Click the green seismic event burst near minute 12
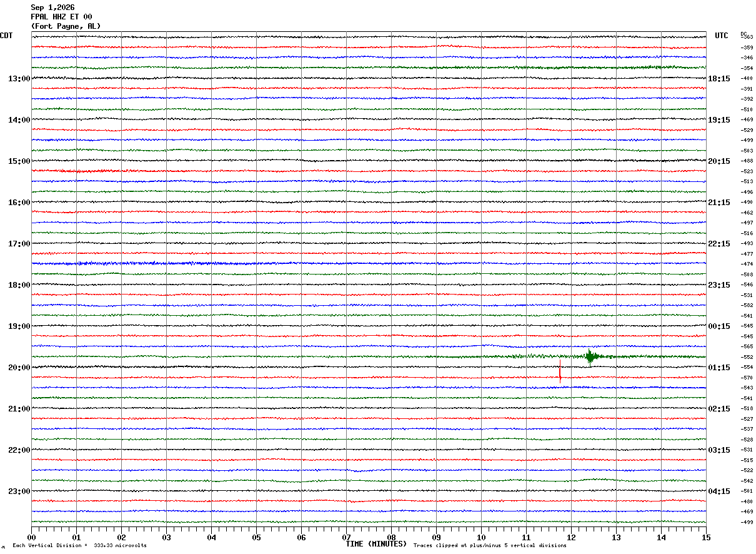Viewport: 756px width, 554px height. 590,357
